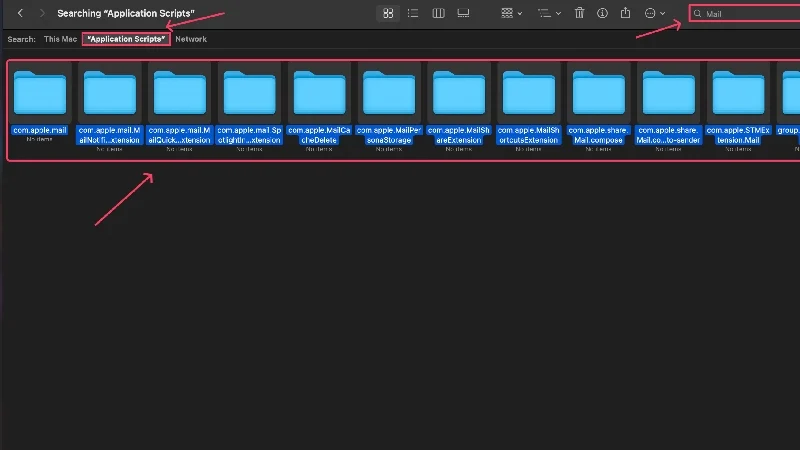Switch to list view
The image size is (800, 450).
(x=413, y=13)
